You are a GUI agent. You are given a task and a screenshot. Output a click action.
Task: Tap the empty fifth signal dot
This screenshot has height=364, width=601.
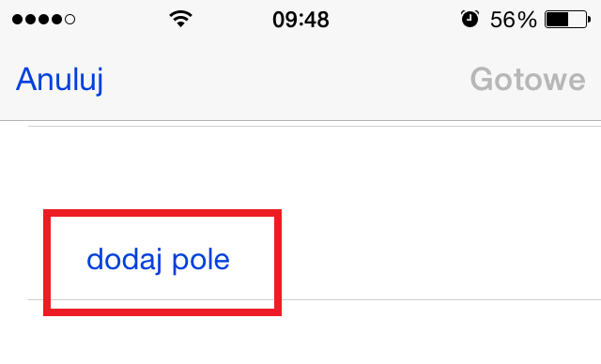69,19
